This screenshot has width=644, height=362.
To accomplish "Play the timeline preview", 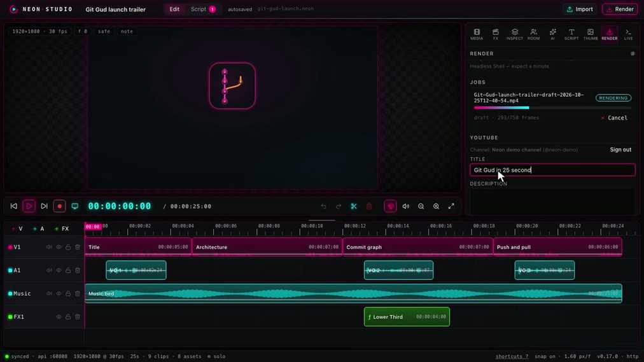I will point(29,206).
